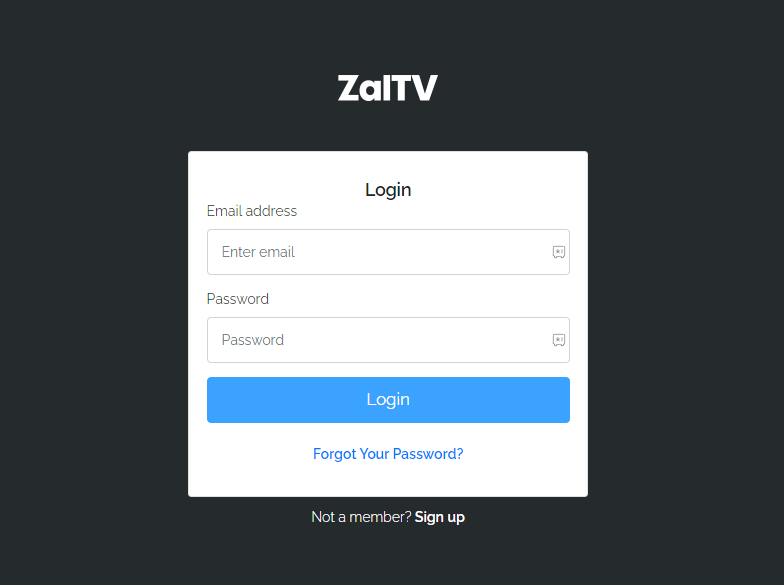
Task: Click the ZalTV logo at top
Action: (388, 88)
